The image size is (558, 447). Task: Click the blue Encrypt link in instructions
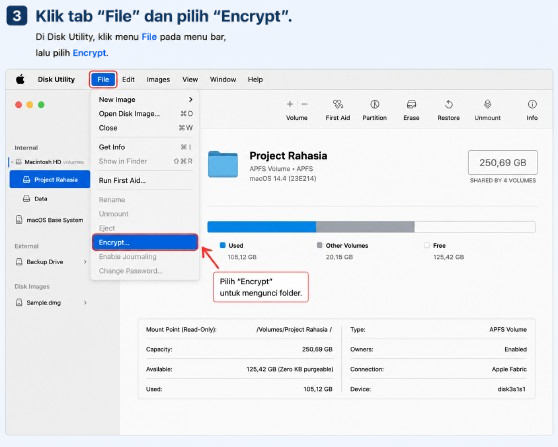pyautogui.click(x=89, y=53)
